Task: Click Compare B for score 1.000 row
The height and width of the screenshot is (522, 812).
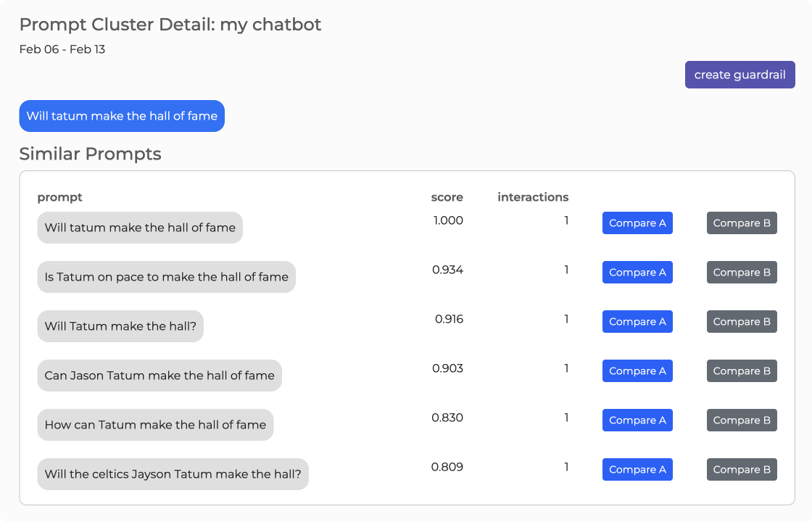Action: pos(742,223)
